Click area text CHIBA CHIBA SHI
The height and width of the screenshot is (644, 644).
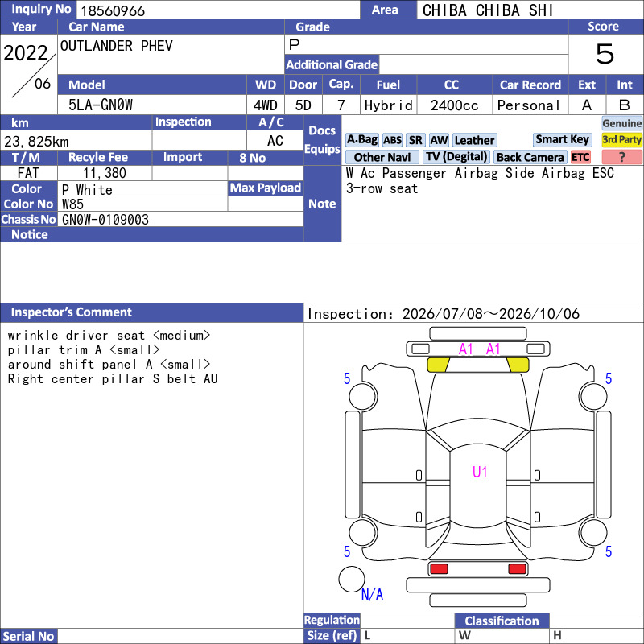coord(488,10)
